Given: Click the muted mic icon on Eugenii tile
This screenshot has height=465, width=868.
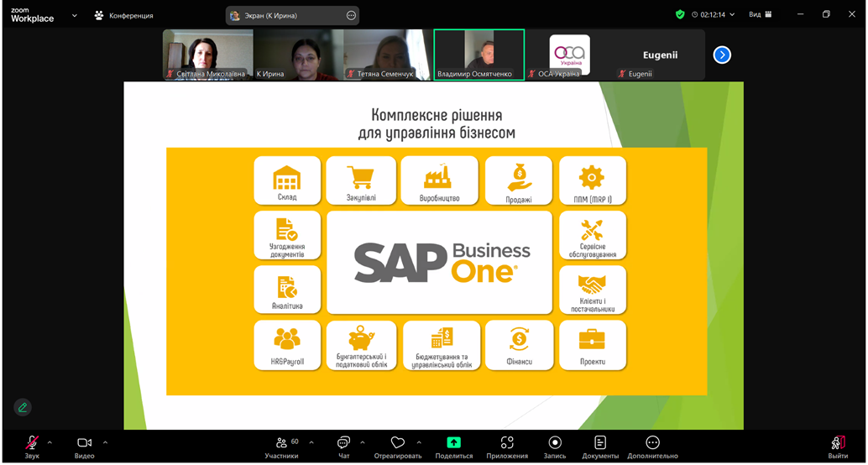Looking at the screenshot, I should (622, 74).
